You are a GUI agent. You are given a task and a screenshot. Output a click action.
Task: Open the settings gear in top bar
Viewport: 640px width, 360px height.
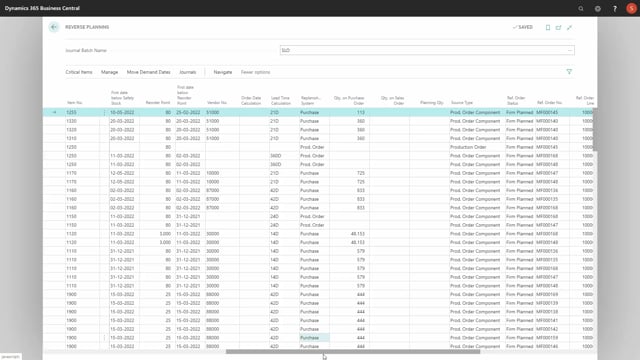[x=598, y=9]
